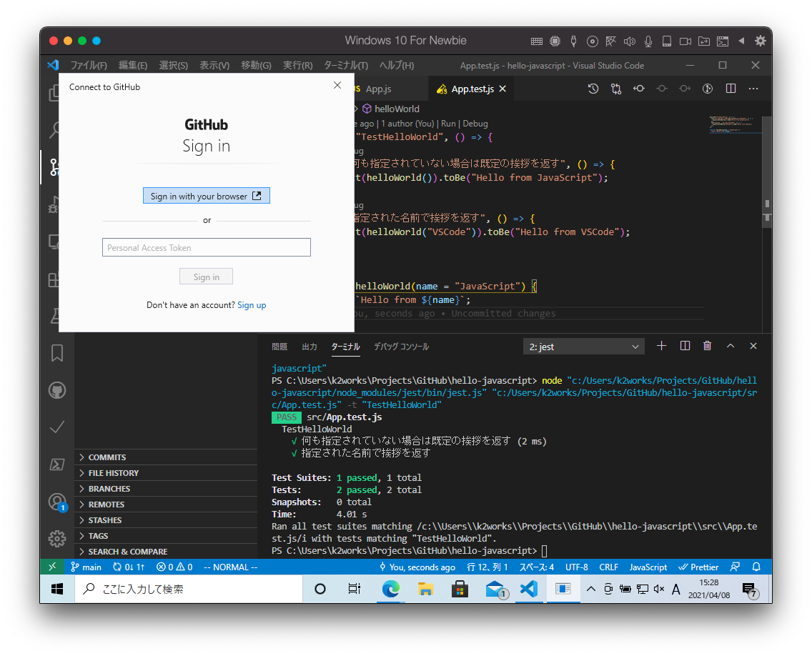The width and height of the screenshot is (812, 656).
Task: Maximize panel with the up chevron
Action: [x=731, y=346]
